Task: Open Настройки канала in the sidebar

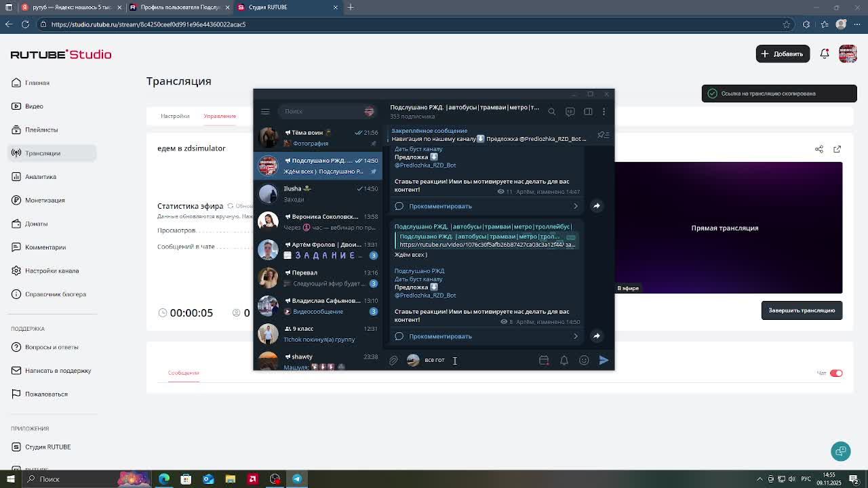Action: click(53, 270)
